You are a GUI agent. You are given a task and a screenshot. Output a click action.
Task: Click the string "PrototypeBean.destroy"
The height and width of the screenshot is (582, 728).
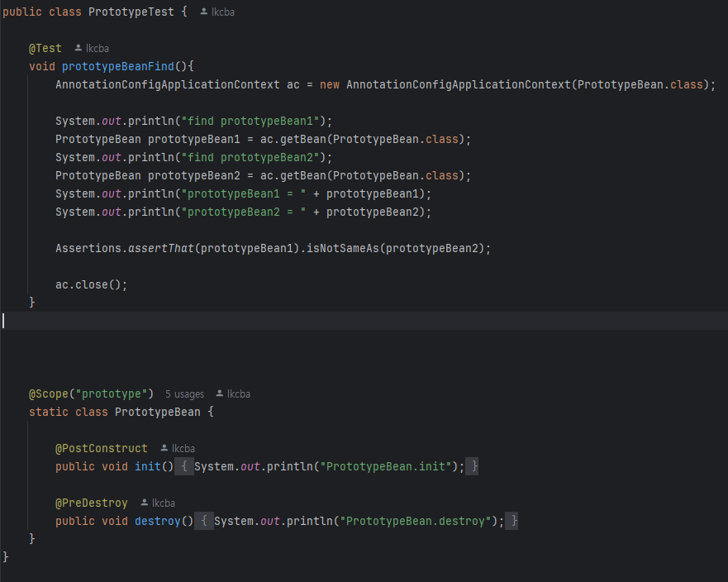click(x=415, y=521)
